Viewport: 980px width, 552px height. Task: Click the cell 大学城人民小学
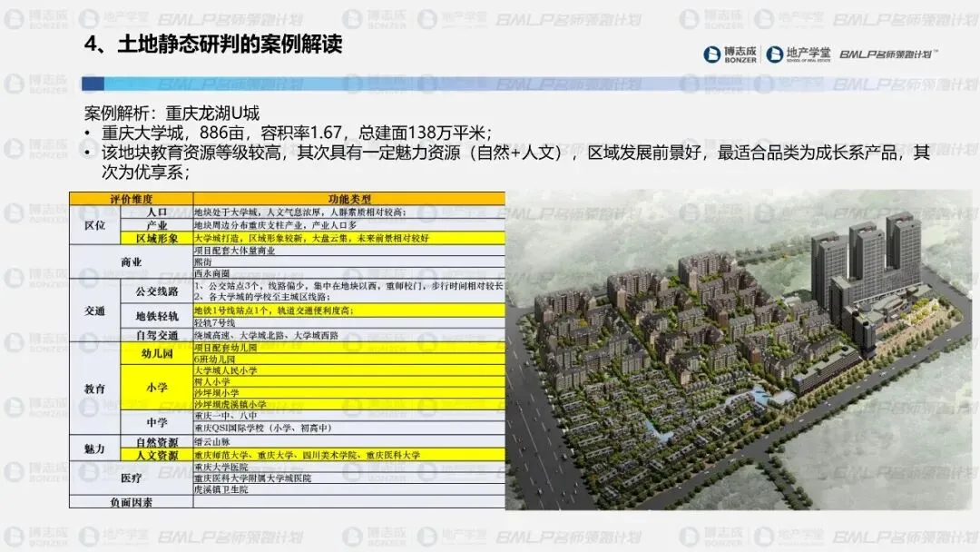tap(349, 370)
